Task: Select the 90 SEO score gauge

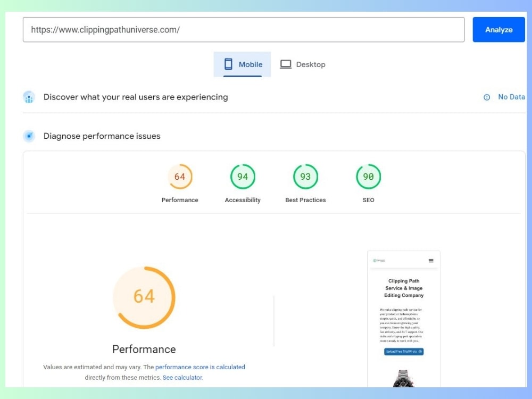Action: [368, 177]
